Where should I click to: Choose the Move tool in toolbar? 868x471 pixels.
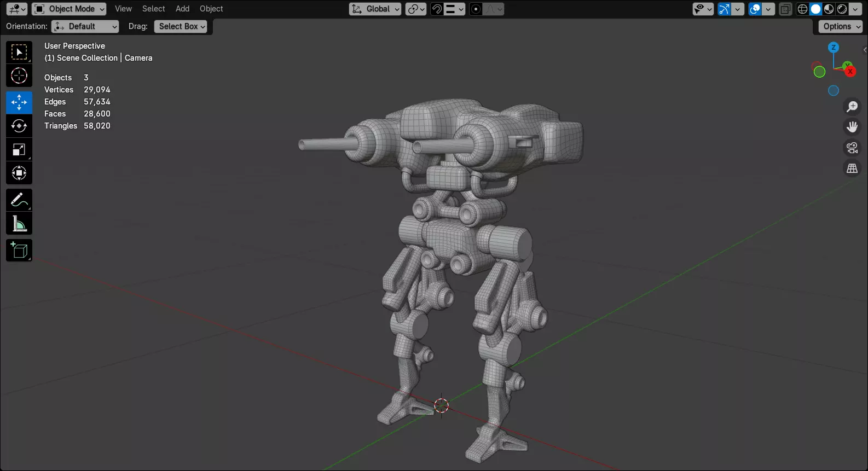(x=19, y=102)
